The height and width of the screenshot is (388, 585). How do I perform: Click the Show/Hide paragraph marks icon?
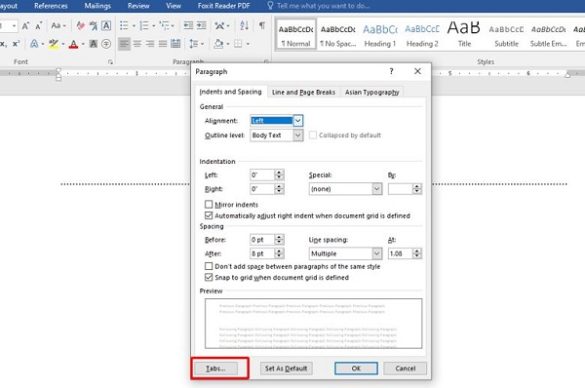pos(262,25)
